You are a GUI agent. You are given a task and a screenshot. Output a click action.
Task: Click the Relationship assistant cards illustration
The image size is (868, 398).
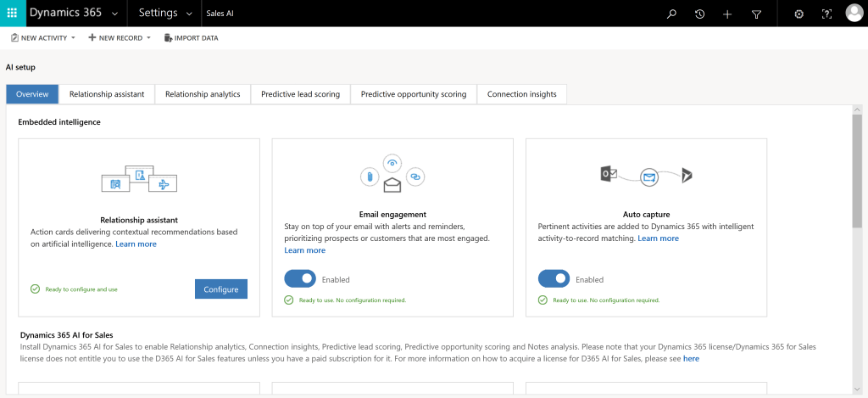[x=139, y=178]
